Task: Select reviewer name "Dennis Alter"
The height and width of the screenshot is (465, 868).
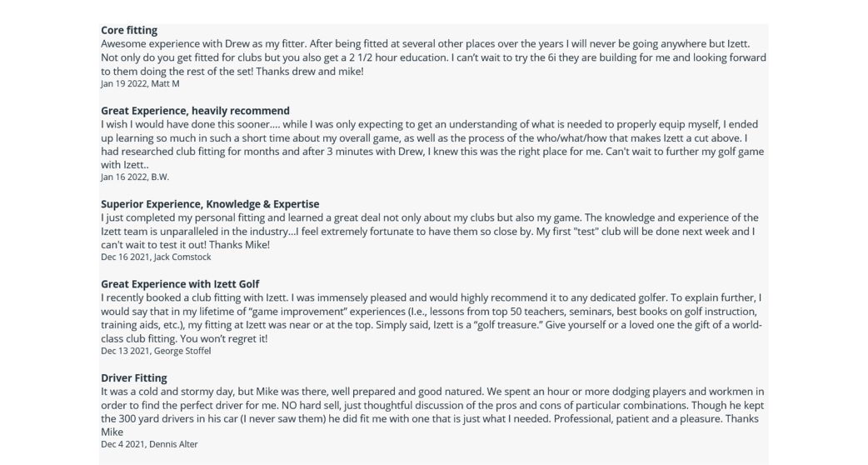Action: (x=173, y=445)
